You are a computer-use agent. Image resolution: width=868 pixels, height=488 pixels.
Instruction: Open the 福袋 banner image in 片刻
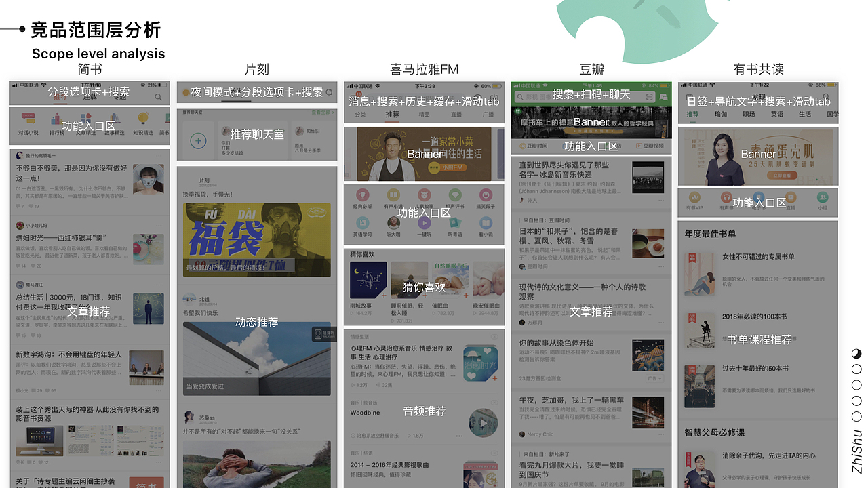(x=257, y=239)
